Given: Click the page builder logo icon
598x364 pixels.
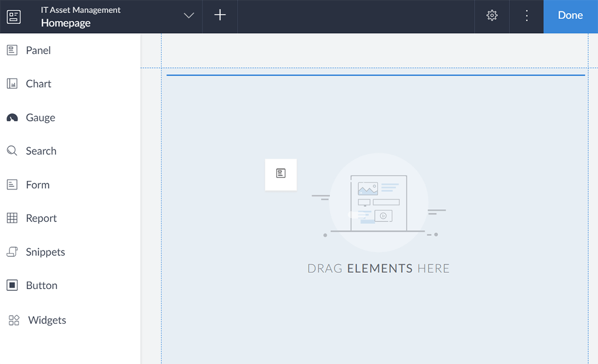Looking at the screenshot, I should point(13,16).
